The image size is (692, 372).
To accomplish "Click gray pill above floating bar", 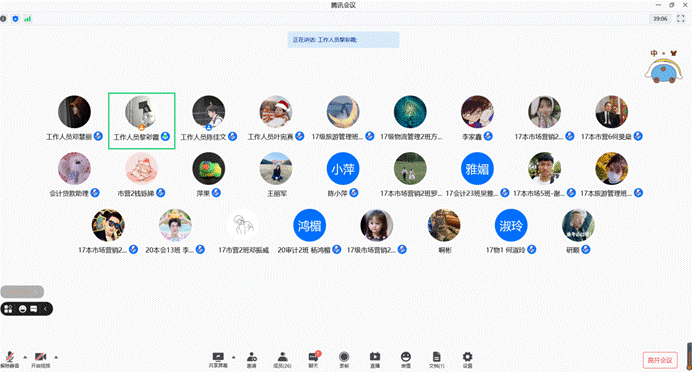I will 22,292.
